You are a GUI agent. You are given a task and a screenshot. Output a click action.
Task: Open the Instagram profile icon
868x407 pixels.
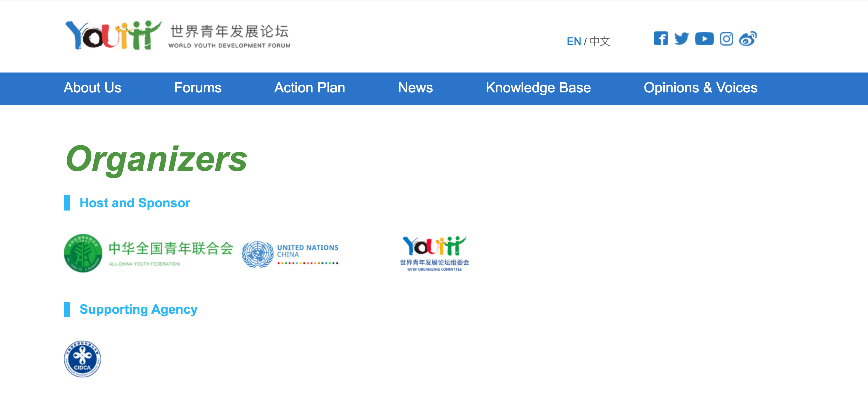click(726, 39)
